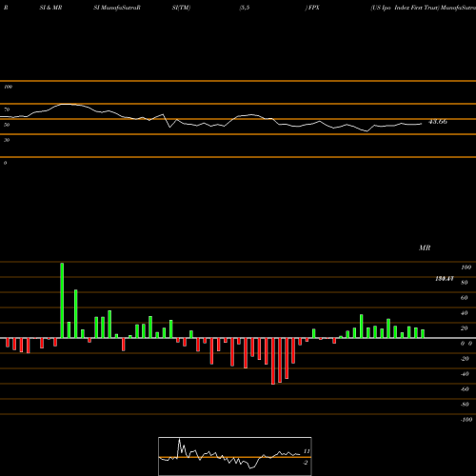Open the mini overview chart thumbnail

(x=235, y=456)
